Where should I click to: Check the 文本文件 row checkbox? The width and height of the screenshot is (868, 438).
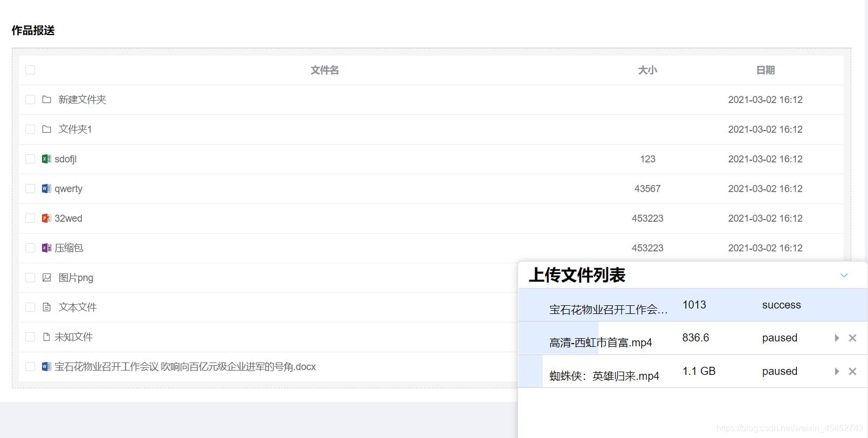30,307
